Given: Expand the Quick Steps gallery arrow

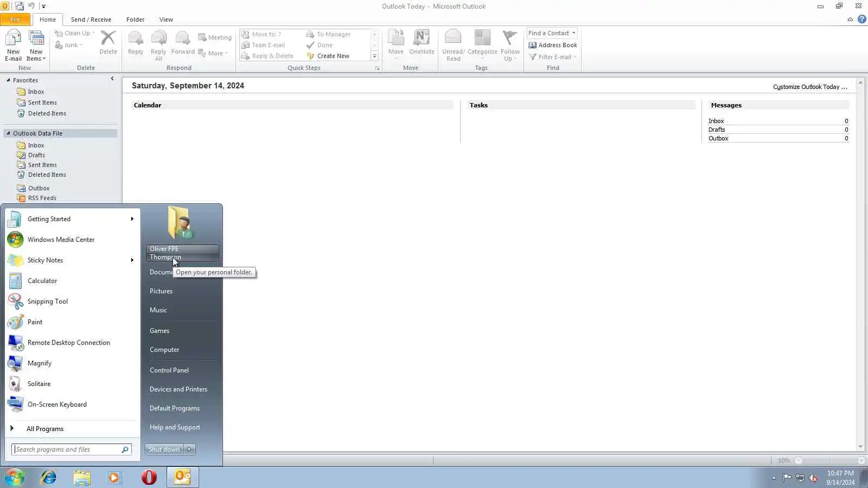Looking at the screenshot, I should tap(374, 56).
